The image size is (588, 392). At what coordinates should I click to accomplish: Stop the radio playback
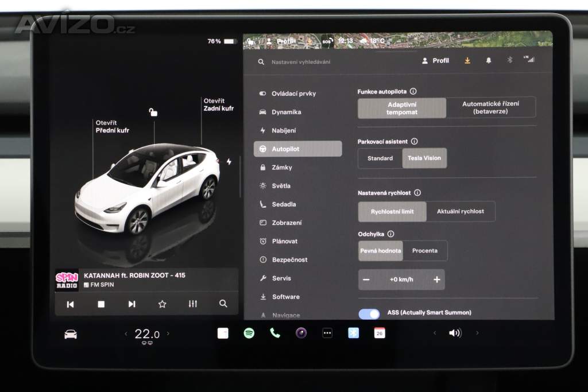101,304
